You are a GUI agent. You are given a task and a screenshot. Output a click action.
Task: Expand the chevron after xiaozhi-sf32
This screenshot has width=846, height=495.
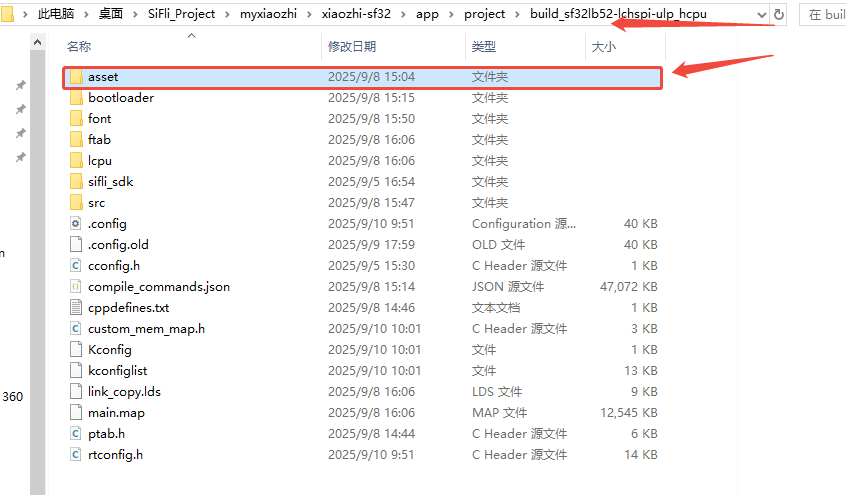click(404, 15)
